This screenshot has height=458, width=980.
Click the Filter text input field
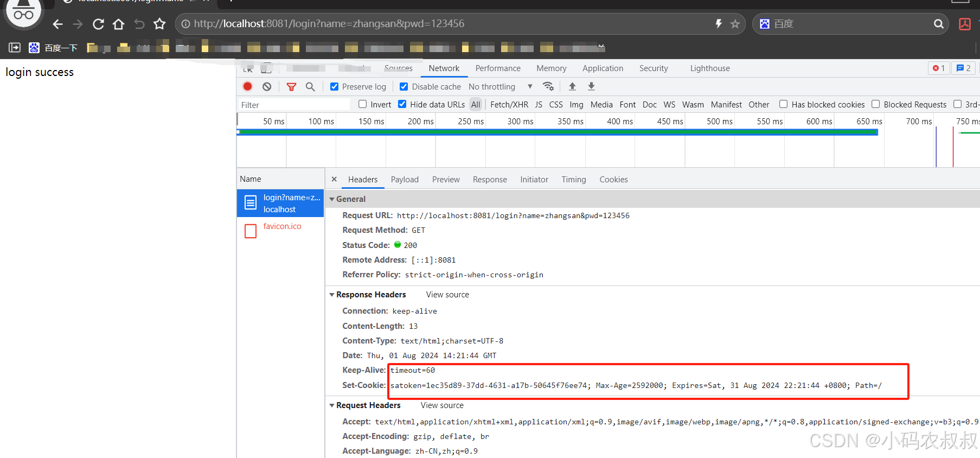pyautogui.click(x=294, y=105)
